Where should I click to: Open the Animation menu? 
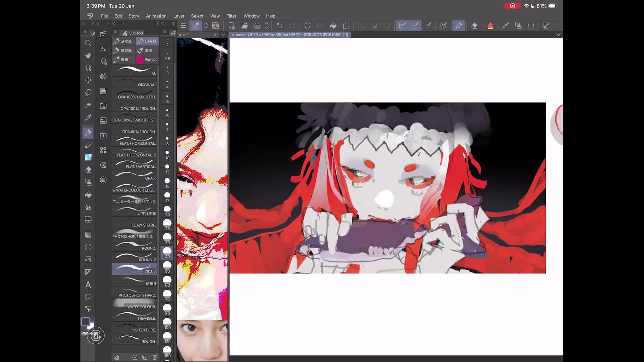click(x=156, y=16)
